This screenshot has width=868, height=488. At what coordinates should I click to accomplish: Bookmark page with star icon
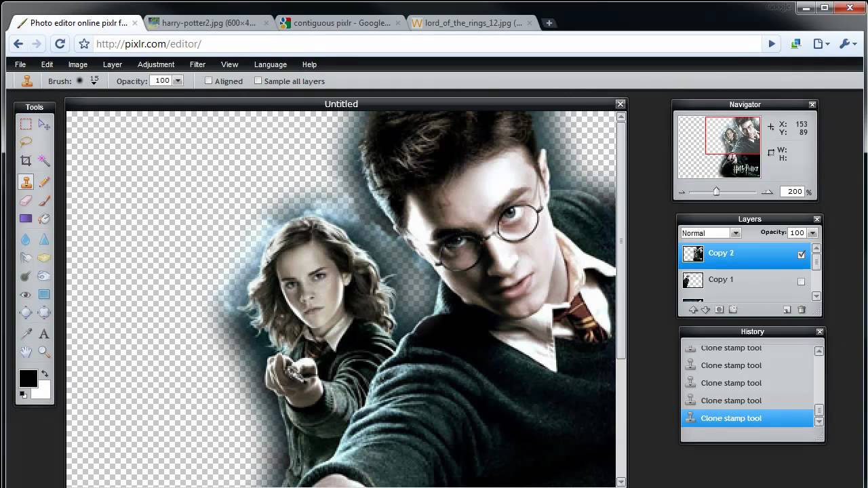(x=84, y=44)
